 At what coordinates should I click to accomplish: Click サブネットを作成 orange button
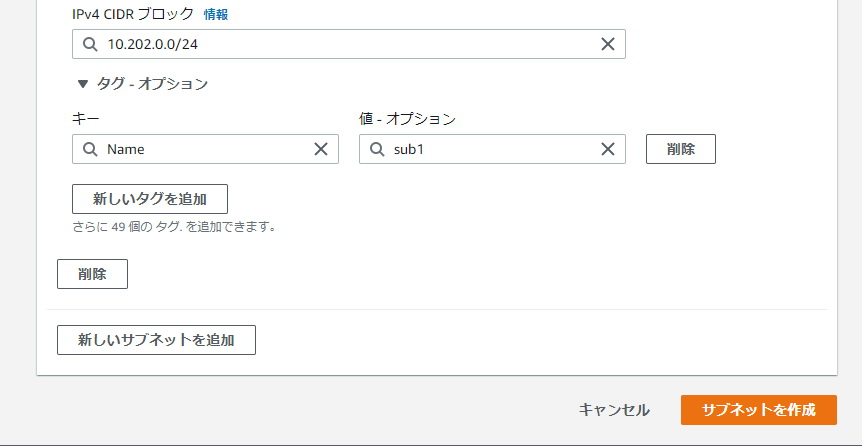click(759, 410)
